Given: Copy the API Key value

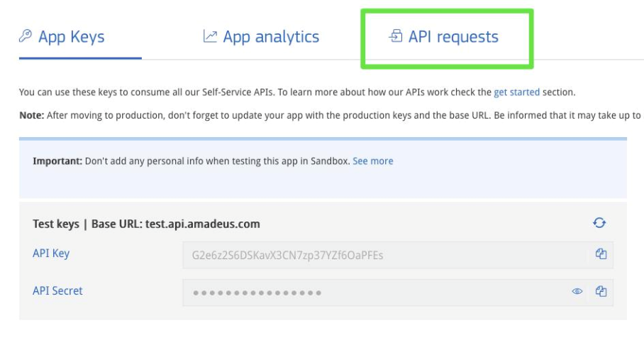Looking at the screenshot, I should pos(601,254).
